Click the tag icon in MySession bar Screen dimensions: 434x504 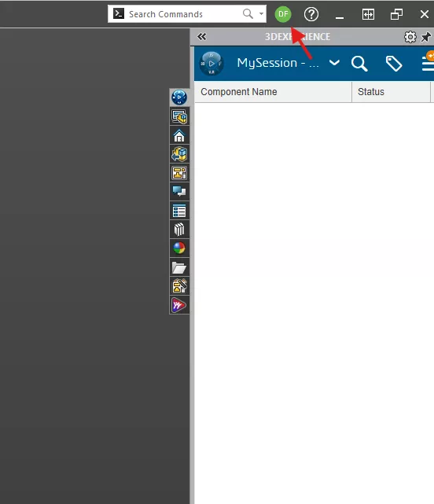(394, 64)
